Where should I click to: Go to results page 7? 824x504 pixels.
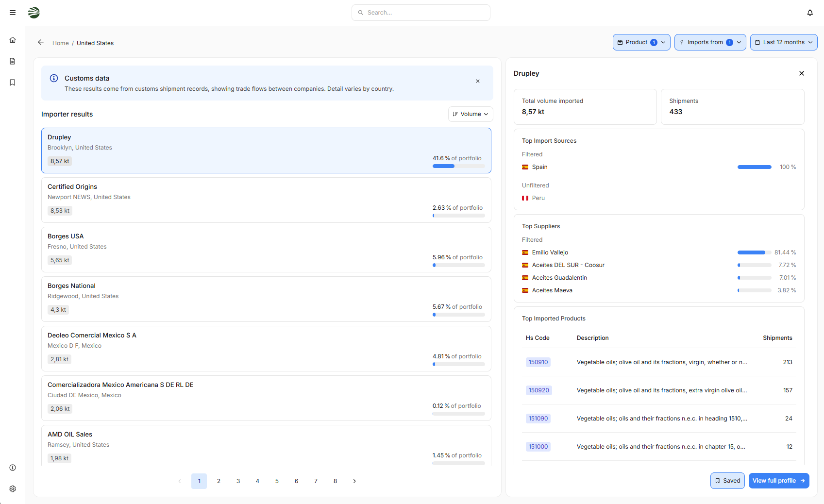pyautogui.click(x=316, y=481)
